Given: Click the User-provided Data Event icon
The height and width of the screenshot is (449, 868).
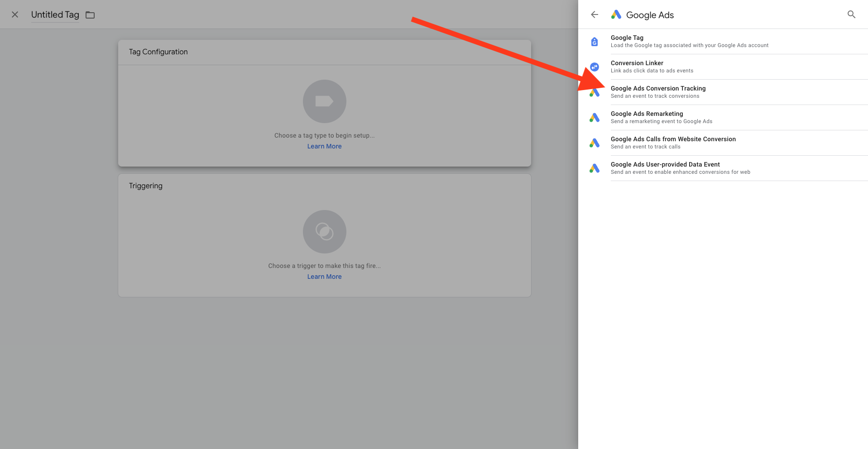Looking at the screenshot, I should [595, 168].
